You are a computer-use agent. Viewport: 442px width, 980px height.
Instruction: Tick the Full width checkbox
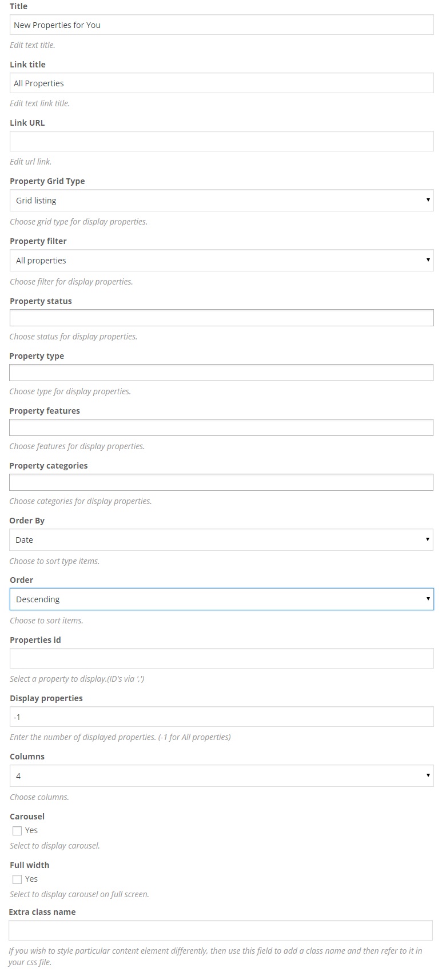(x=17, y=879)
